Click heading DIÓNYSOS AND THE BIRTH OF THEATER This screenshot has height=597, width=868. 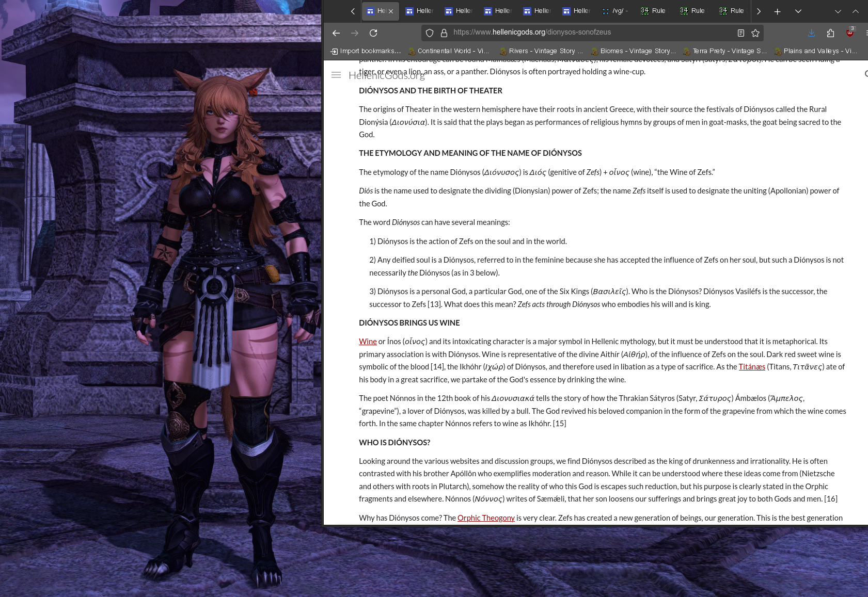click(x=431, y=91)
